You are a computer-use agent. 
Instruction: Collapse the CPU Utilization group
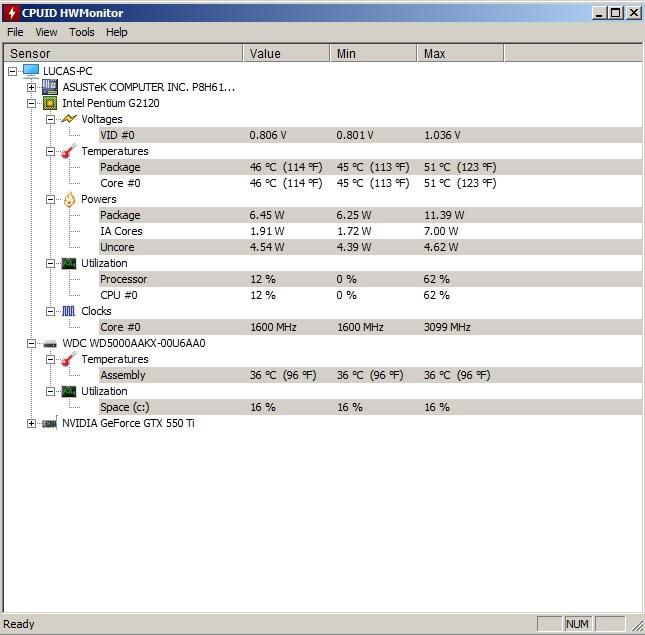[50, 263]
